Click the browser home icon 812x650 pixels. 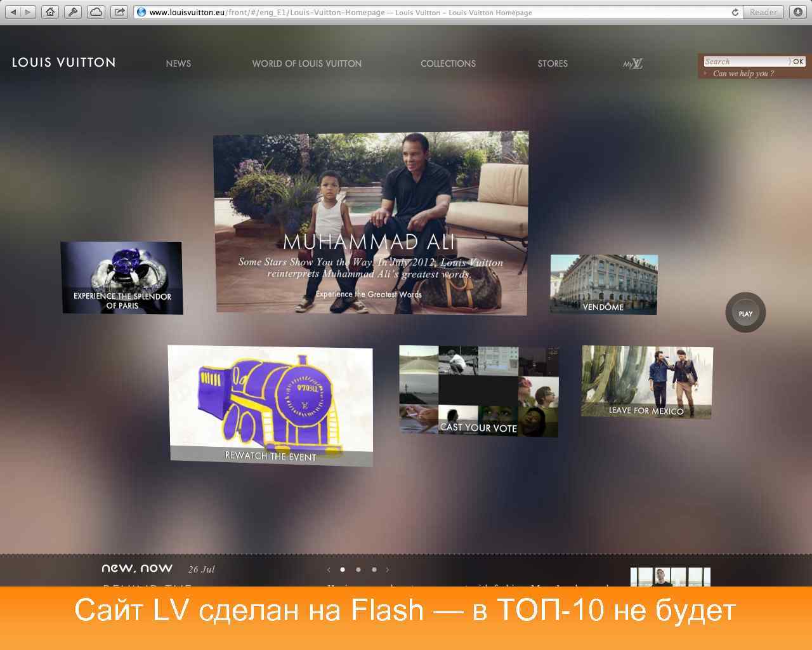click(x=49, y=11)
